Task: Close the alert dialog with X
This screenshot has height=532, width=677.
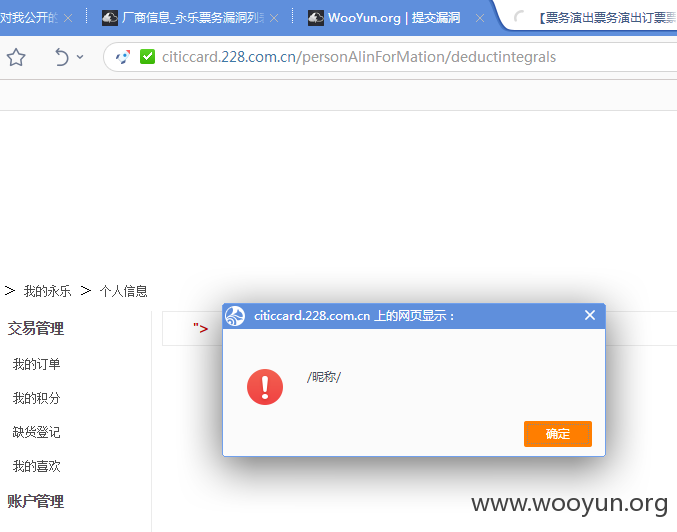Action: pyautogui.click(x=590, y=315)
